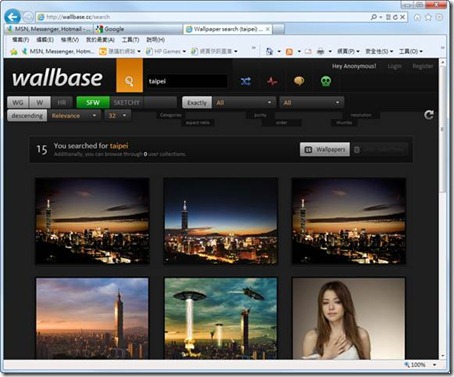Open the new blank tab button
The width and height of the screenshot is (454, 377).
[279, 29]
